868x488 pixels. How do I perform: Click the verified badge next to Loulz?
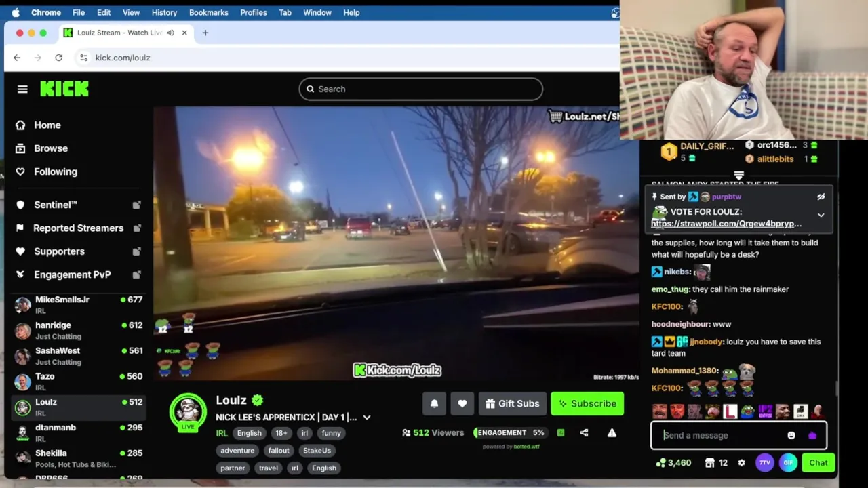tap(257, 400)
